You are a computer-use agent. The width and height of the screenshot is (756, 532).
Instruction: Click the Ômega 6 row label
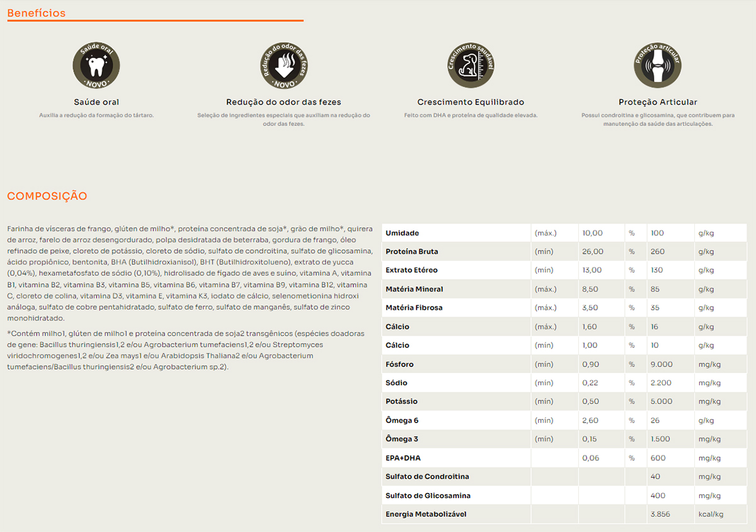(402, 421)
